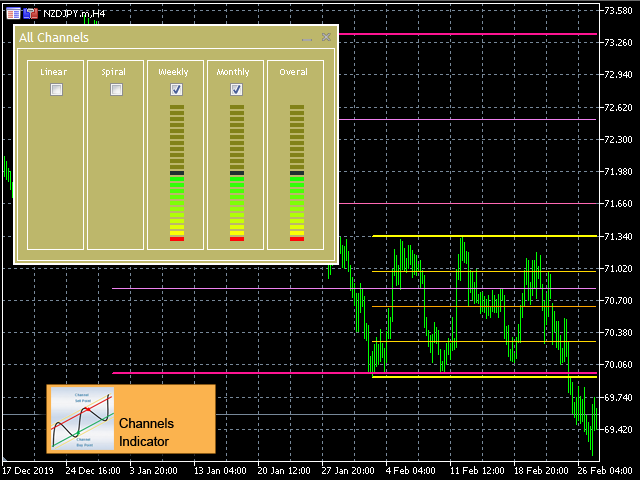Enable the Linear channel checkbox
The height and width of the screenshot is (480, 640).
(56, 90)
